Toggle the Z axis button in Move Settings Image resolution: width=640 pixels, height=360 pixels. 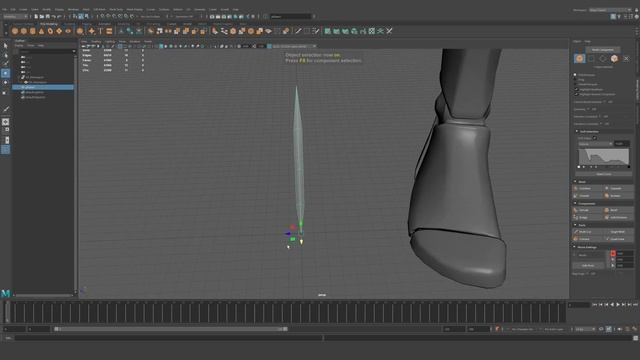click(613, 265)
